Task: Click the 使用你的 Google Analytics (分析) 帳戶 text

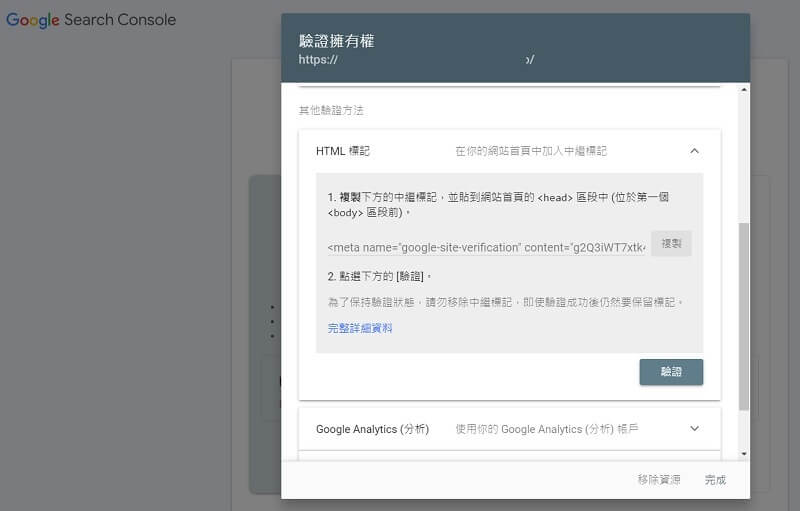Action: point(546,429)
